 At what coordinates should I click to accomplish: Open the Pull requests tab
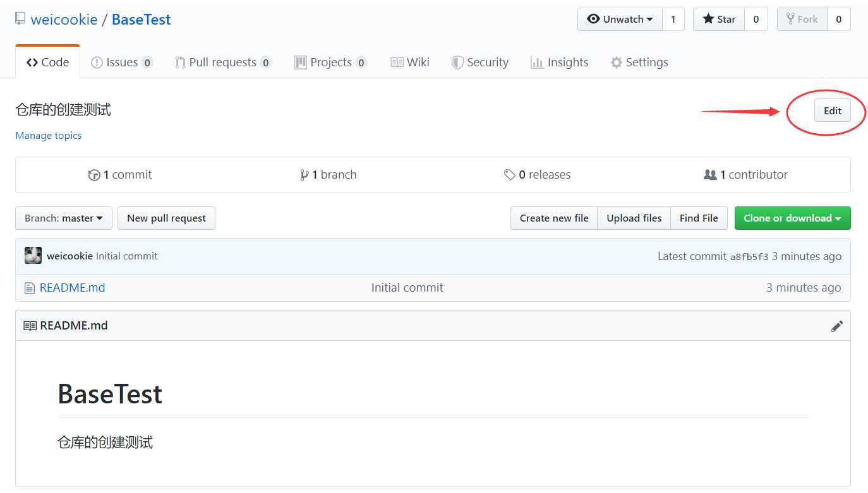[223, 62]
